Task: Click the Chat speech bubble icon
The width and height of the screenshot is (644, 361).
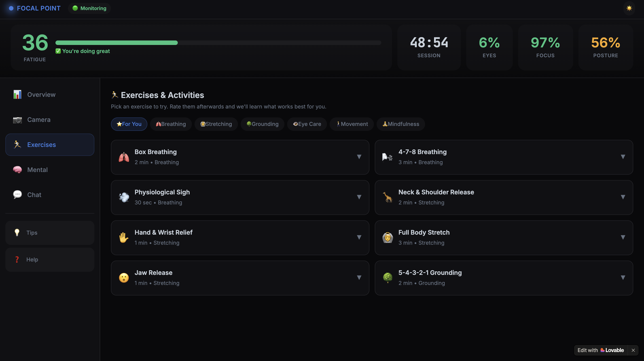Action: (17, 195)
